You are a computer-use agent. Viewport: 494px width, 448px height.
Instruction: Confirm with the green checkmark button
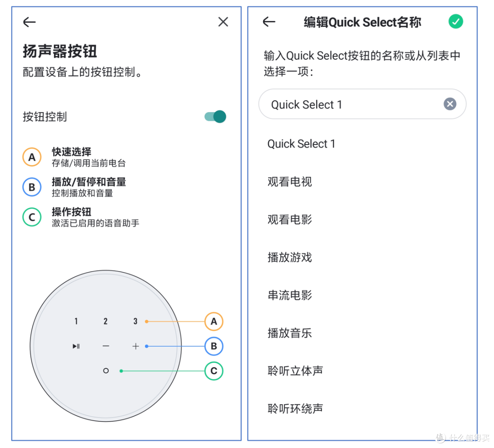click(x=456, y=21)
